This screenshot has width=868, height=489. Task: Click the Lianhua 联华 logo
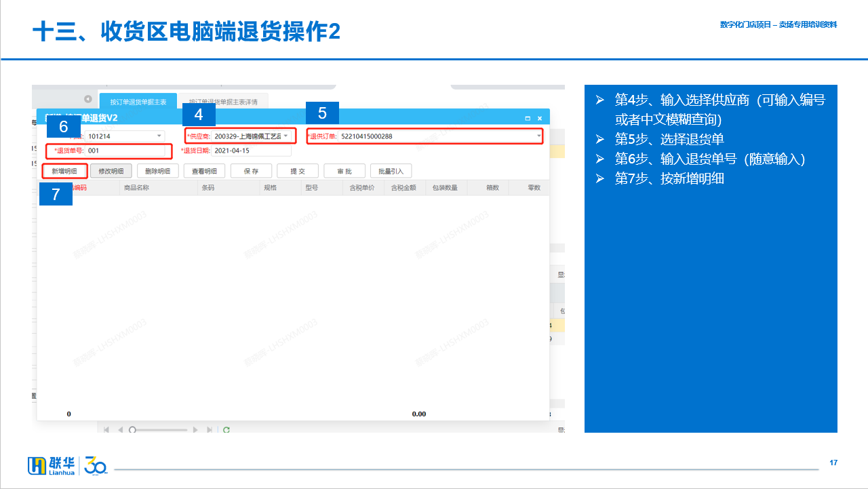tap(52, 466)
